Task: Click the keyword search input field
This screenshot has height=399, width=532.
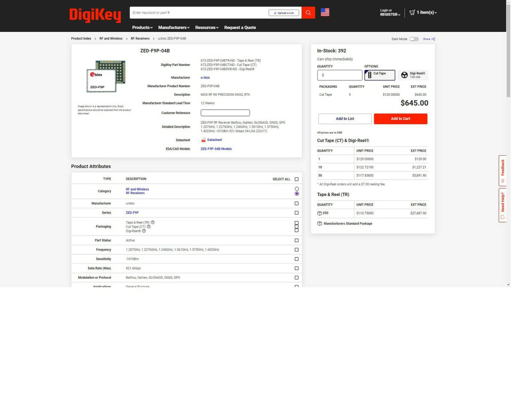Action: [199, 13]
